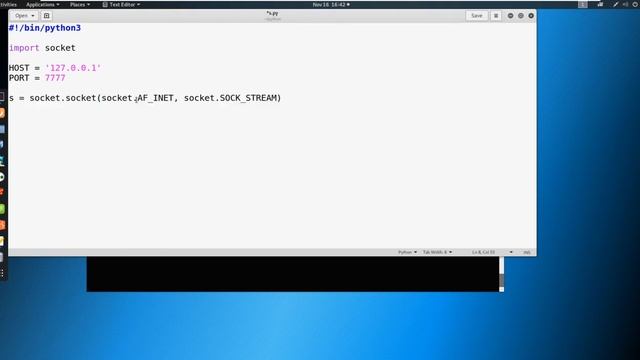Viewport: 640px width, 360px height.
Task: Change syntax highlighting from Python dropdown
Action: 407,252
